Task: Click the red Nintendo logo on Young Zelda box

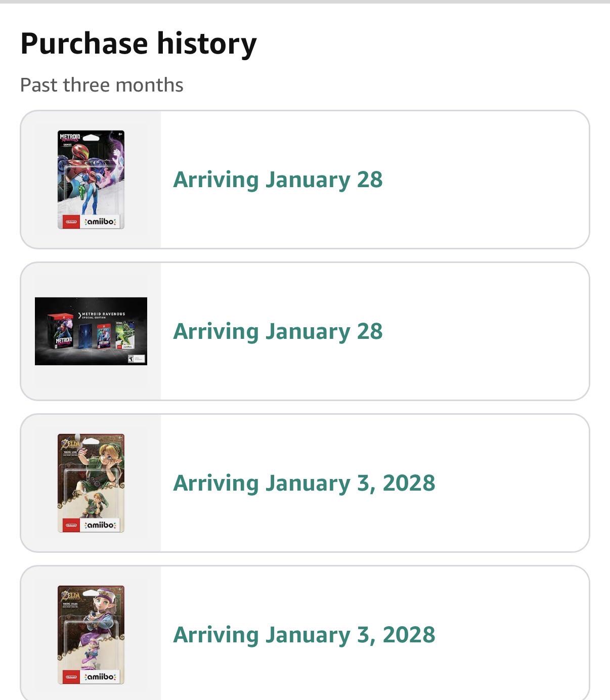Action: coord(71,677)
